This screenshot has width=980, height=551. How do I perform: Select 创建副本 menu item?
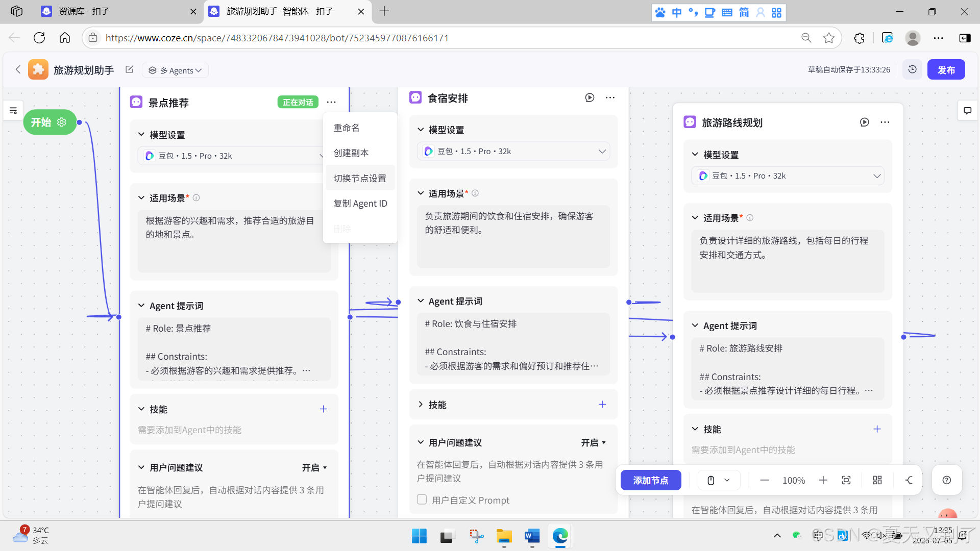pos(351,153)
